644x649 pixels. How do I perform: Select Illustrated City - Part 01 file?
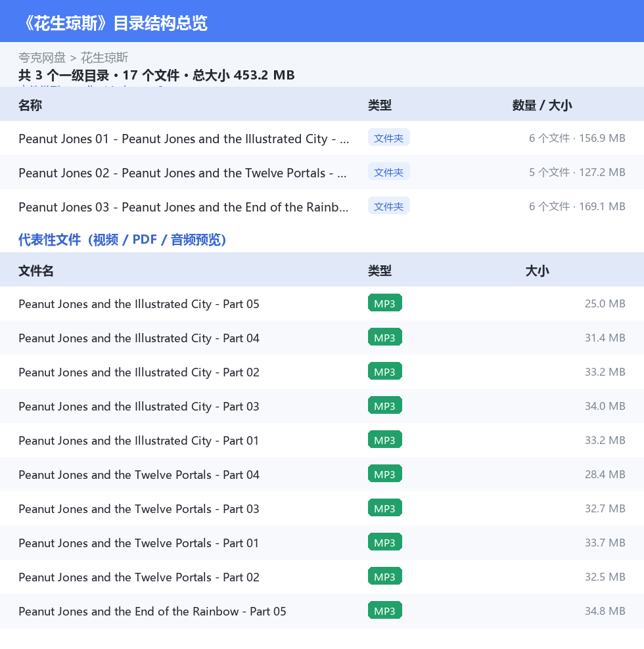point(322,440)
